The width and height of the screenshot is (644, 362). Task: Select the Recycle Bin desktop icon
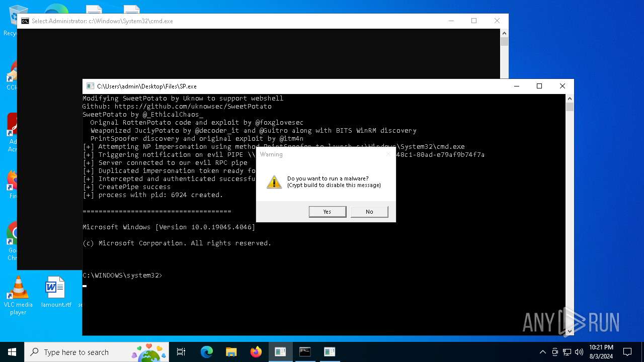point(10,20)
